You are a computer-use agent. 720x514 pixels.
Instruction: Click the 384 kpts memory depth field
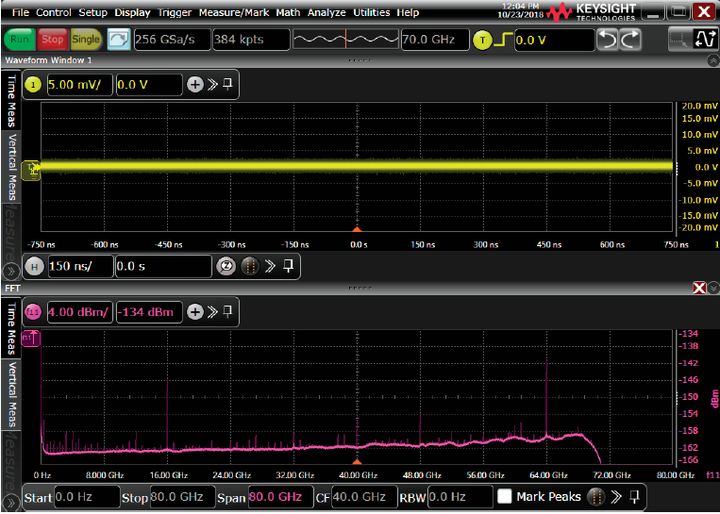click(x=251, y=40)
